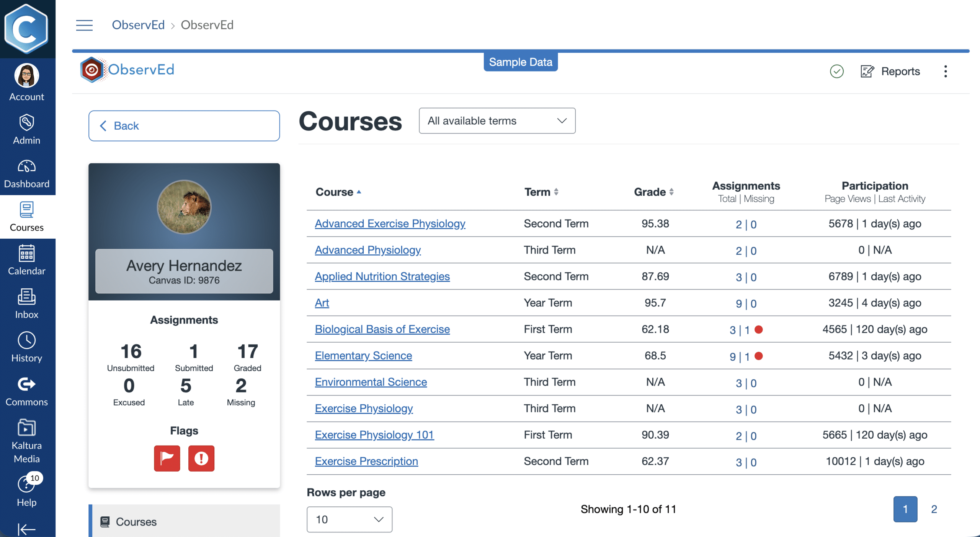Click the red missing indicator for Elementary Science
This screenshot has height=537, width=980.
tap(759, 356)
